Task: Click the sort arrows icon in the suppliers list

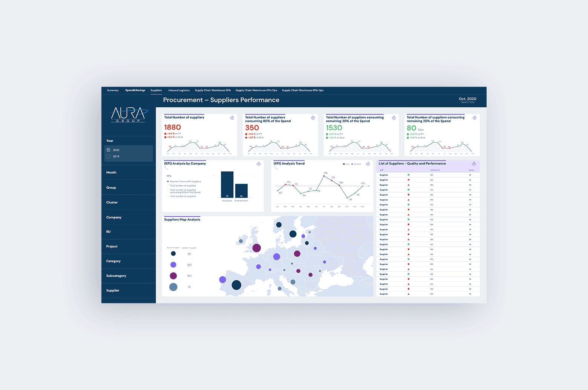Action: pos(381,170)
